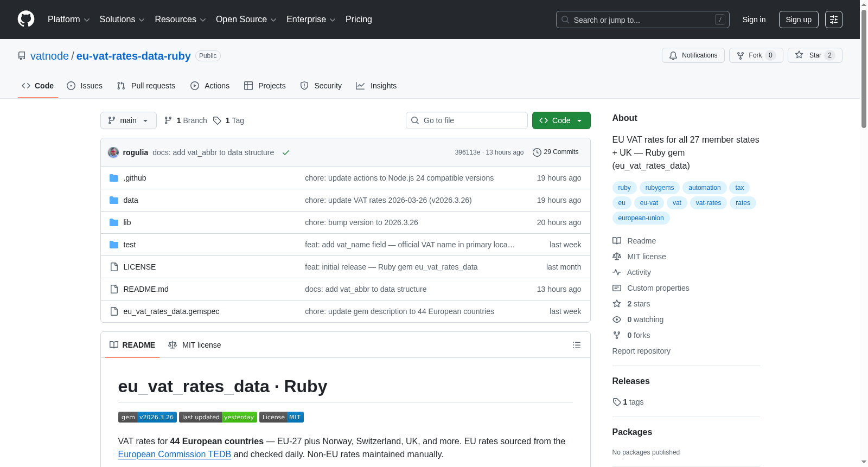The height and width of the screenshot is (467, 868).
Task: Expand the Platform menu
Action: (69, 20)
